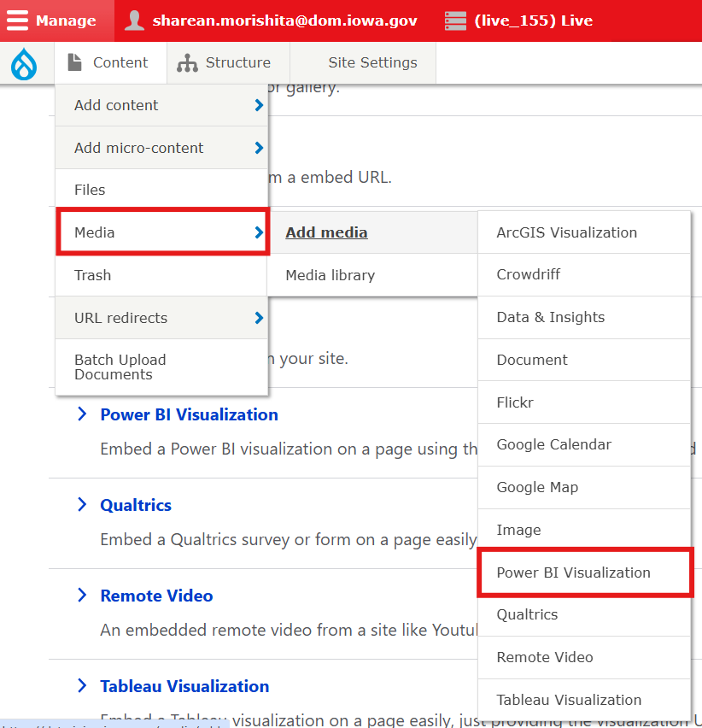Choose Power BI Visualization in flyout menu
Image resolution: width=702 pixels, height=728 pixels.
pos(585,572)
